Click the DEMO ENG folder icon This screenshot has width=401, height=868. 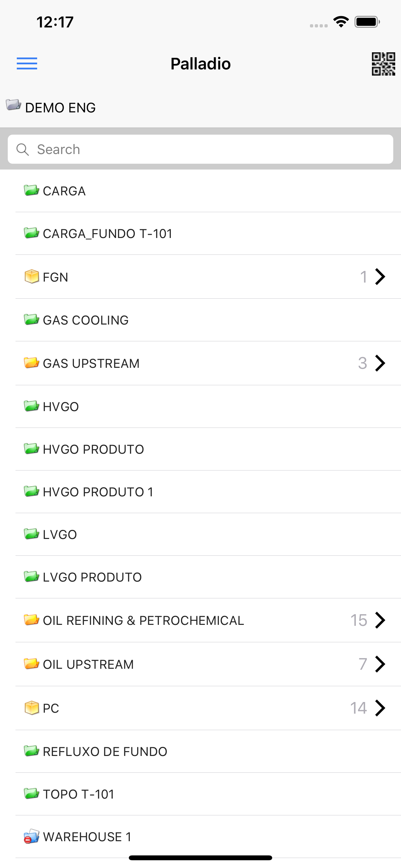(14, 105)
